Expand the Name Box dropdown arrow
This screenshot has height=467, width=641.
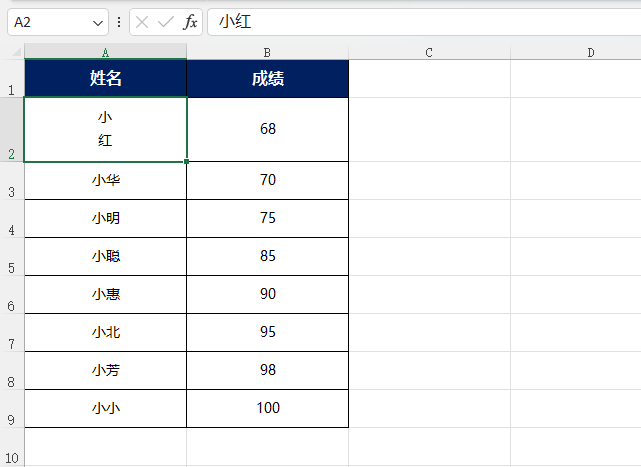(98, 23)
